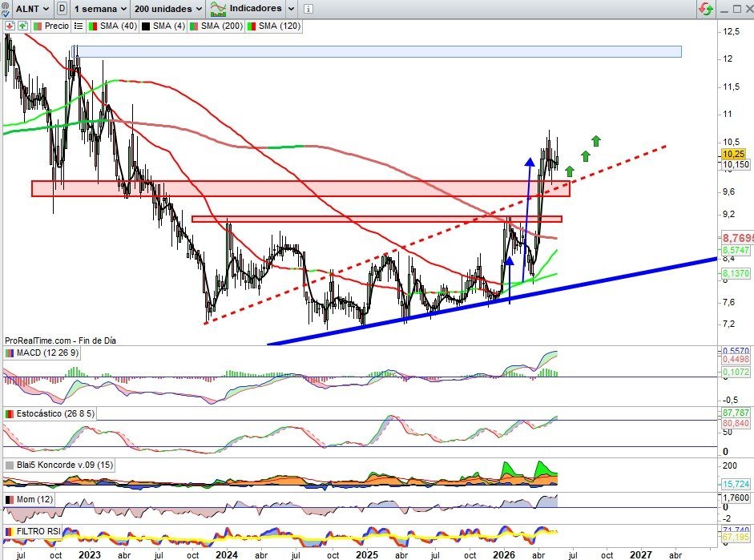Click the info icon in the toolbar
Screen dimensions: 754x560
[308, 9]
